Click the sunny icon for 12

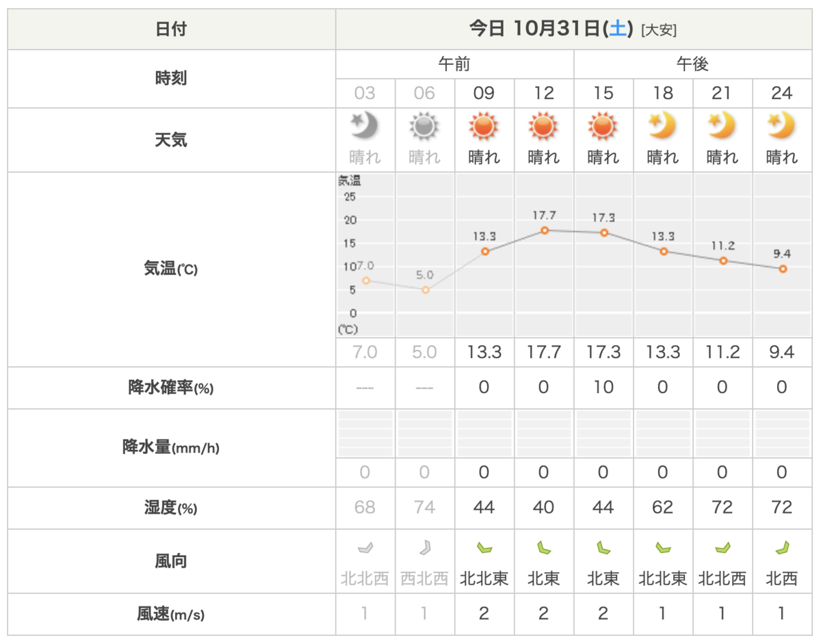click(543, 126)
